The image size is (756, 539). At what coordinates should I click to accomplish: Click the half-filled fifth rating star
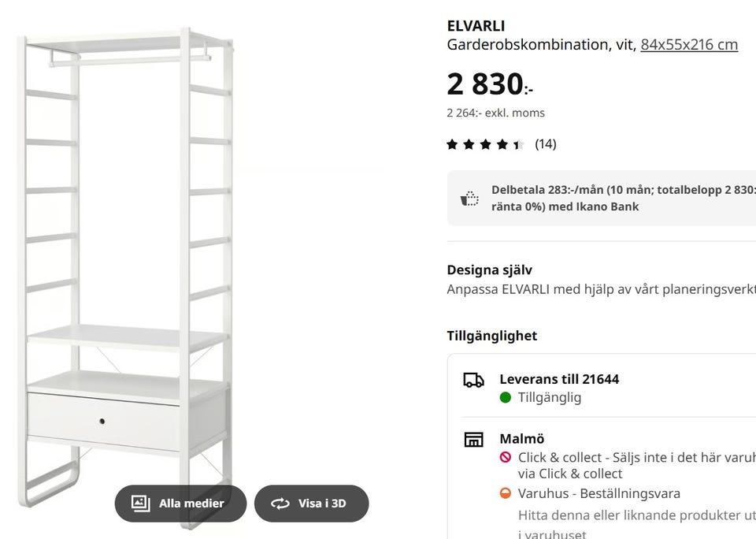(517, 143)
